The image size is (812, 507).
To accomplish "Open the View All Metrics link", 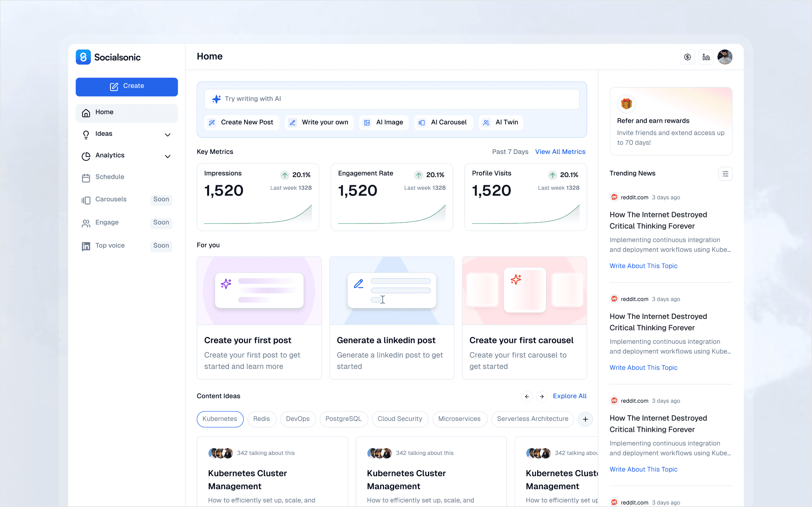I will point(560,152).
